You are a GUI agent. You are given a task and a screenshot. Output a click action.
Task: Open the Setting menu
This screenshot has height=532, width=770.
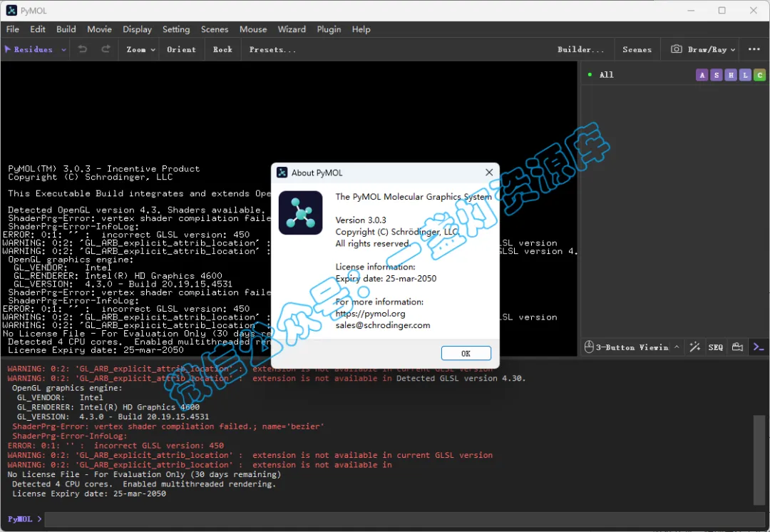click(x=176, y=29)
